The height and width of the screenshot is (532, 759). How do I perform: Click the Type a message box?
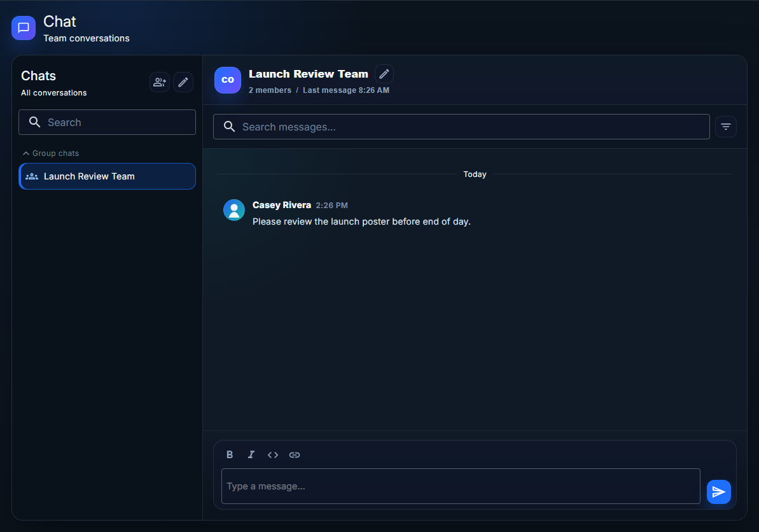coord(461,486)
